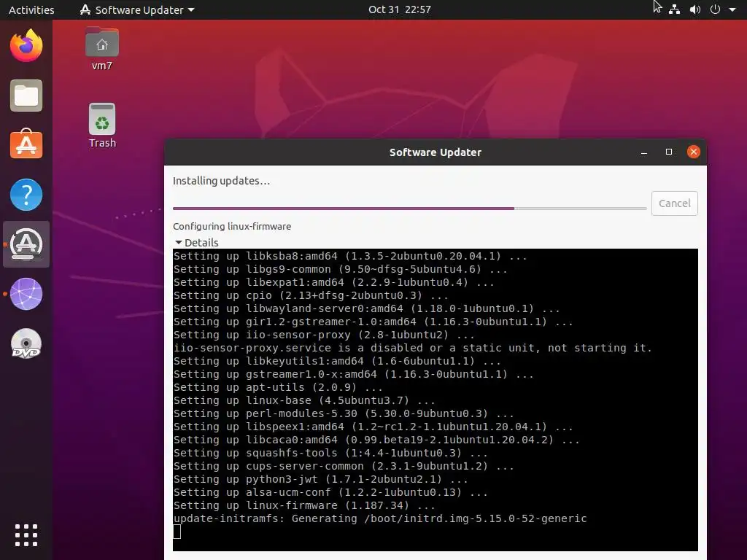The width and height of the screenshot is (747, 560).
Task: Click the libcaca0:amd64 line
Action: click(x=376, y=440)
